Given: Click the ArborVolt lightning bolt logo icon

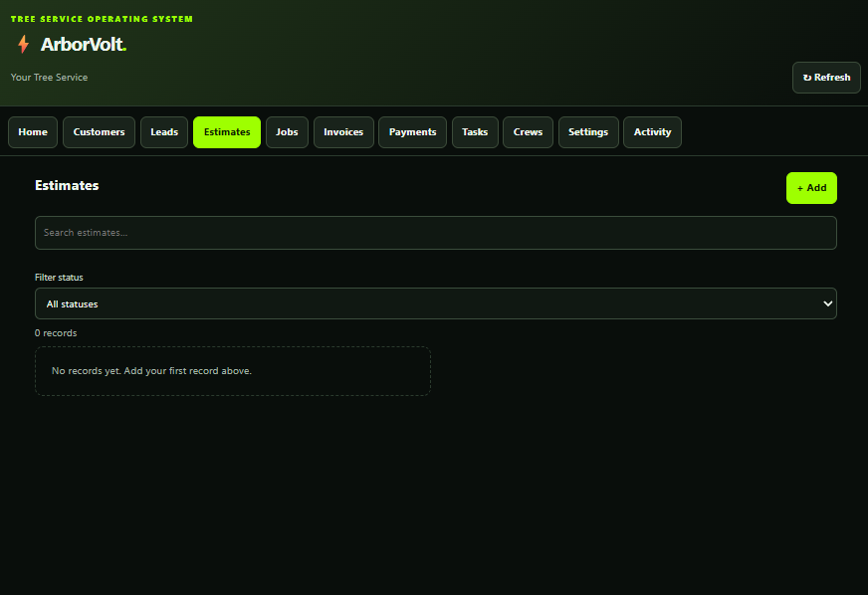Looking at the screenshot, I should click(23, 45).
